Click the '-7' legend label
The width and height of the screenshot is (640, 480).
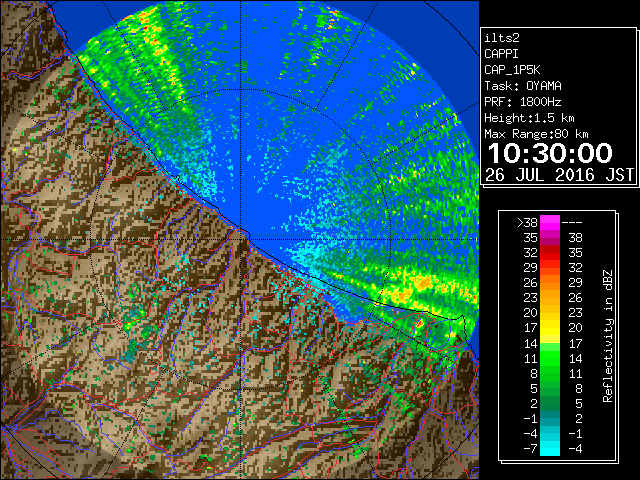[530, 449]
